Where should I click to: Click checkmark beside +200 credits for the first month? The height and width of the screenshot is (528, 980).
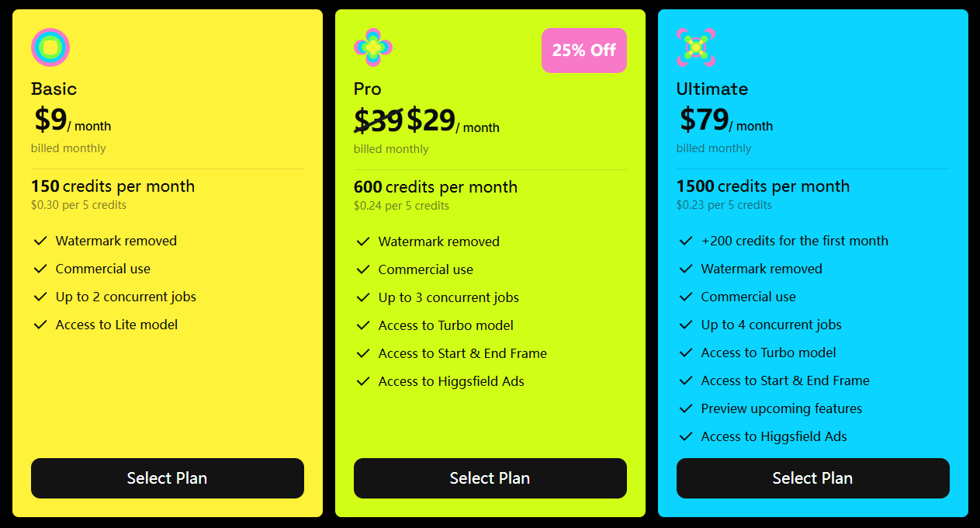[686, 241]
